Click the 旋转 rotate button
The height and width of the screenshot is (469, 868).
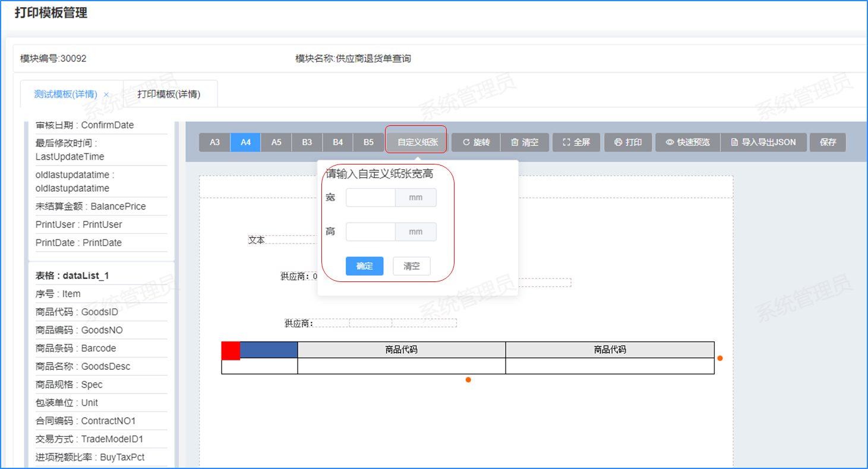click(x=476, y=142)
